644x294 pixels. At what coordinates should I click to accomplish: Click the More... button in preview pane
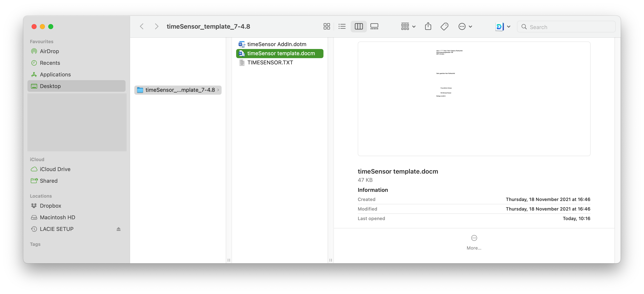474,242
